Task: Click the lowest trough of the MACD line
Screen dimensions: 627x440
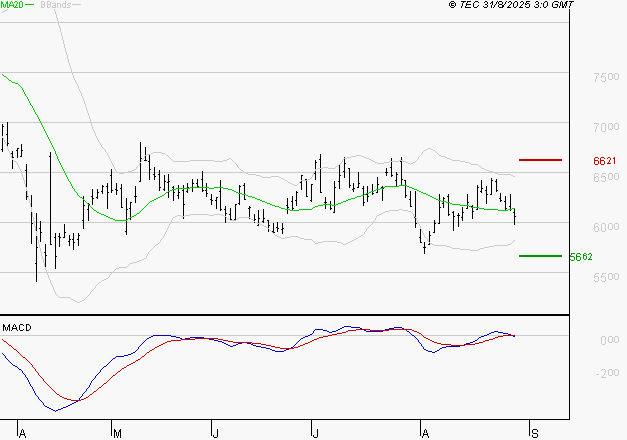Action: [55, 410]
